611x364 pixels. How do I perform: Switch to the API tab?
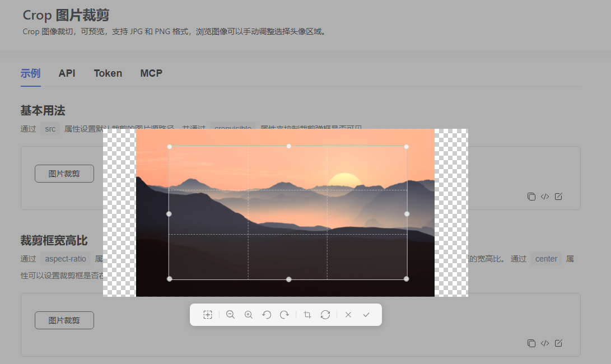(67, 73)
